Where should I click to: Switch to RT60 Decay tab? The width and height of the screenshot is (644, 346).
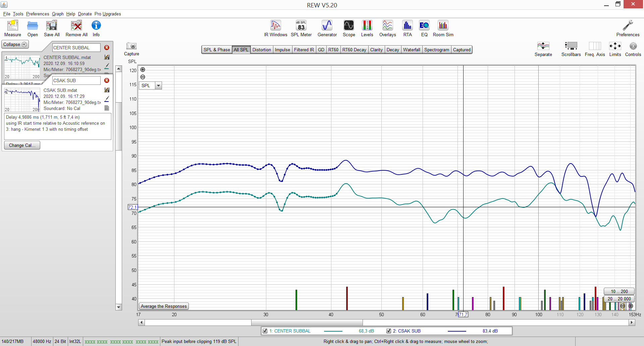point(354,50)
